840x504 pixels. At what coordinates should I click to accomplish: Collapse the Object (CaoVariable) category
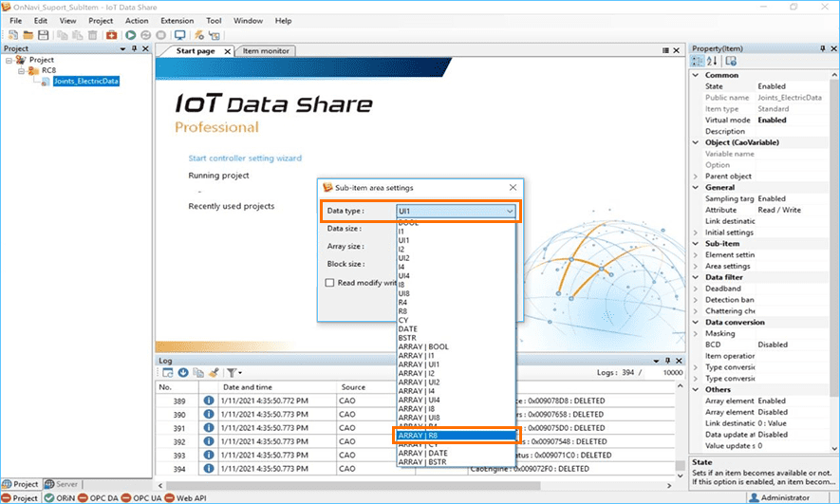(696, 142)
